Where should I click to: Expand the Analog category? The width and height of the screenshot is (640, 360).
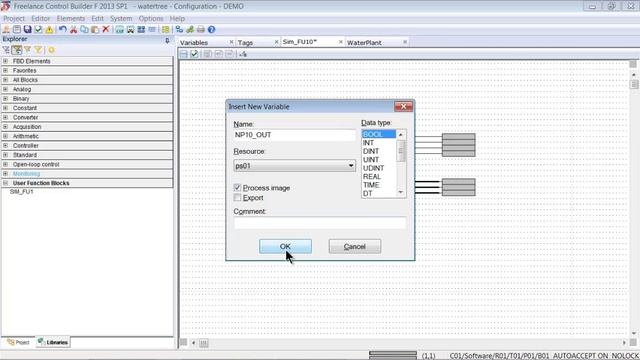pyautogui.click(x=5, y=89)
